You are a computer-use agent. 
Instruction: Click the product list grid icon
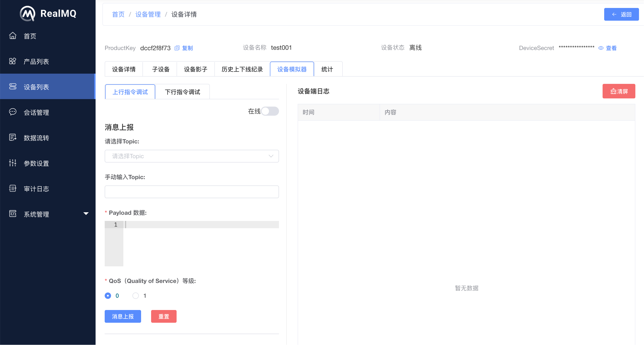(13, 61)
